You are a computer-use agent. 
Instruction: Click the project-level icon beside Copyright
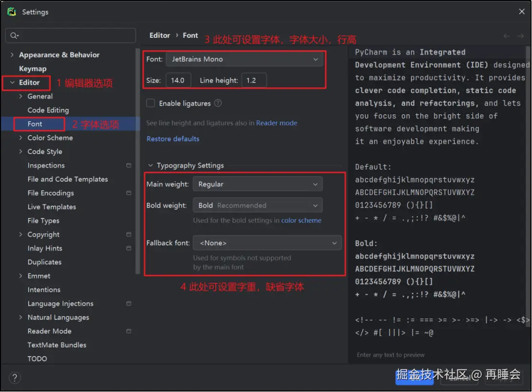click(x=129, y=234)
